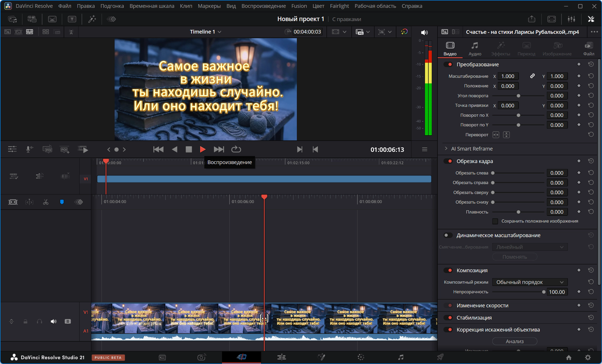Open project settings gear icon

pos(588,357)
